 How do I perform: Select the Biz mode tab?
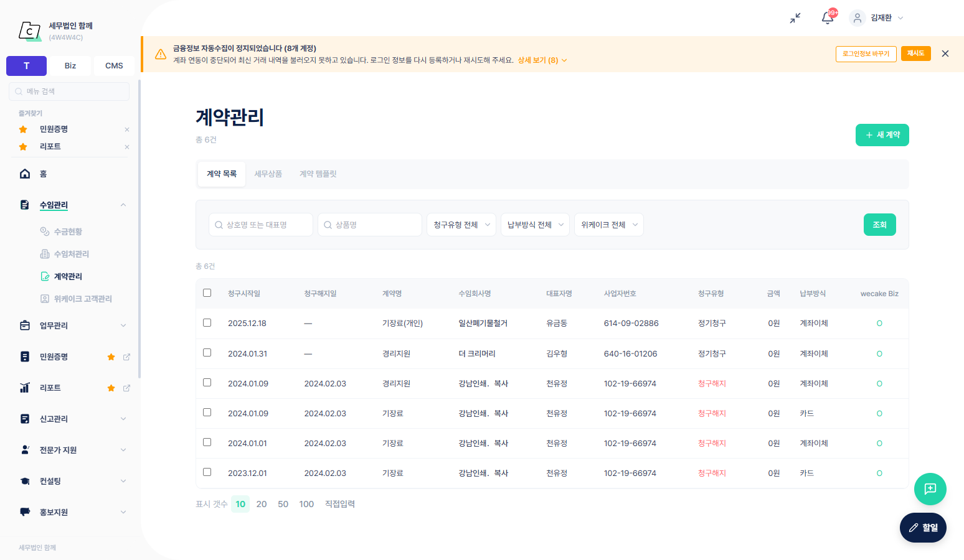[x=70, y=66]
